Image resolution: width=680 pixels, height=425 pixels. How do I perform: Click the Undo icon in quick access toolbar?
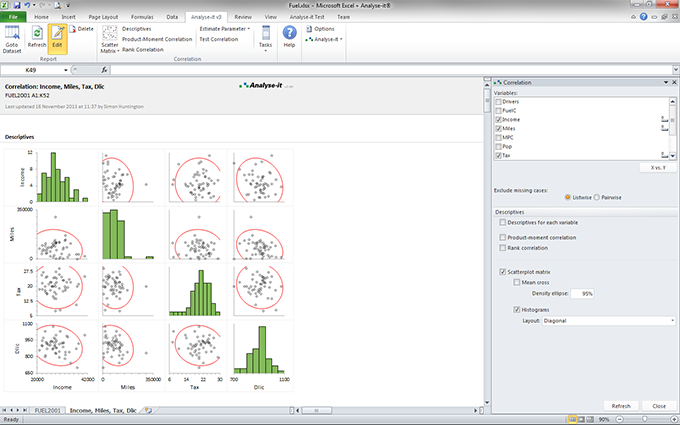pos(27,5)
